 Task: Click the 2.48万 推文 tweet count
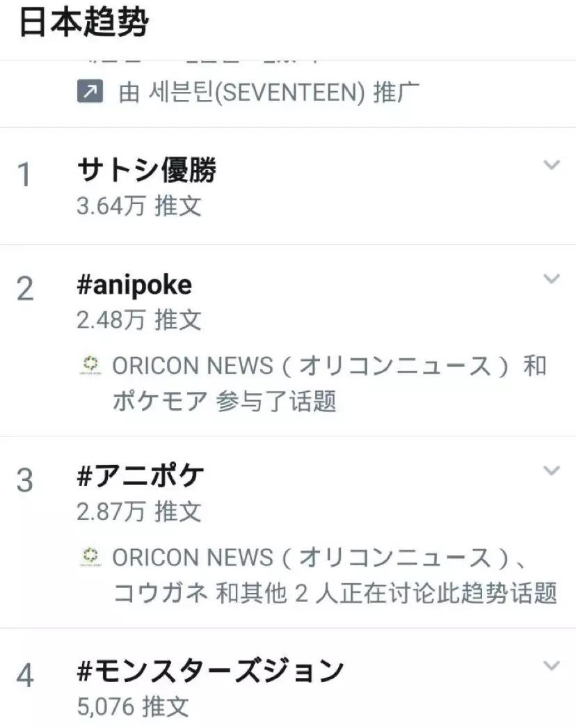[139, 320]
